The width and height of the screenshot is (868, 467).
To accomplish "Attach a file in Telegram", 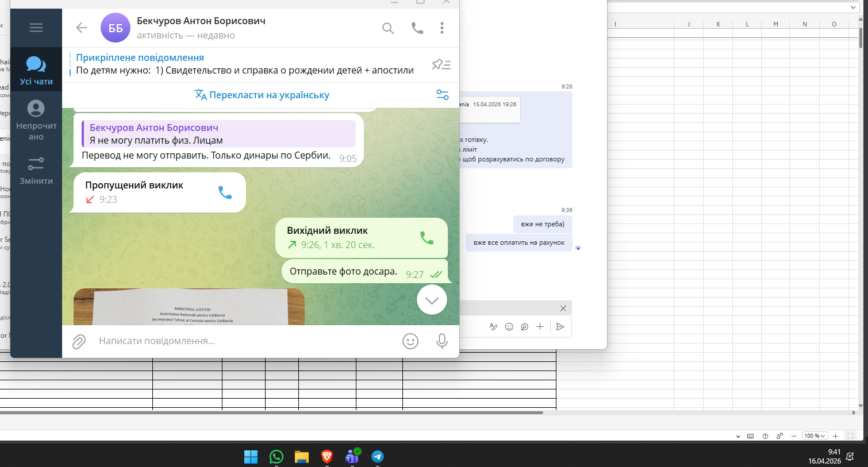I will point(79,342).
